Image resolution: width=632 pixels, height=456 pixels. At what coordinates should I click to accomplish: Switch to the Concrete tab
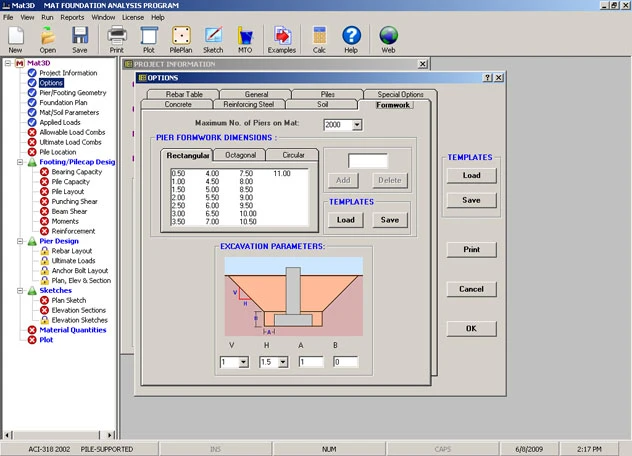click(178, 104)
